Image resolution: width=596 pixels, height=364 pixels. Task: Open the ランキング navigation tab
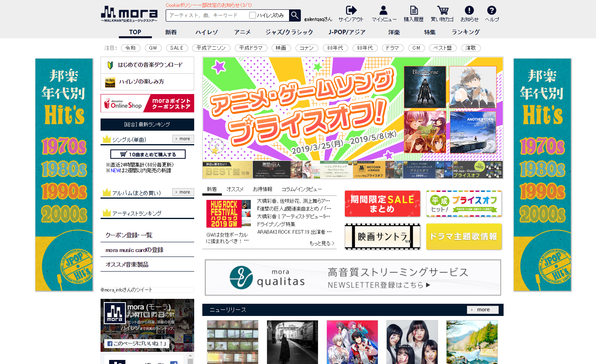pos(466,32)
